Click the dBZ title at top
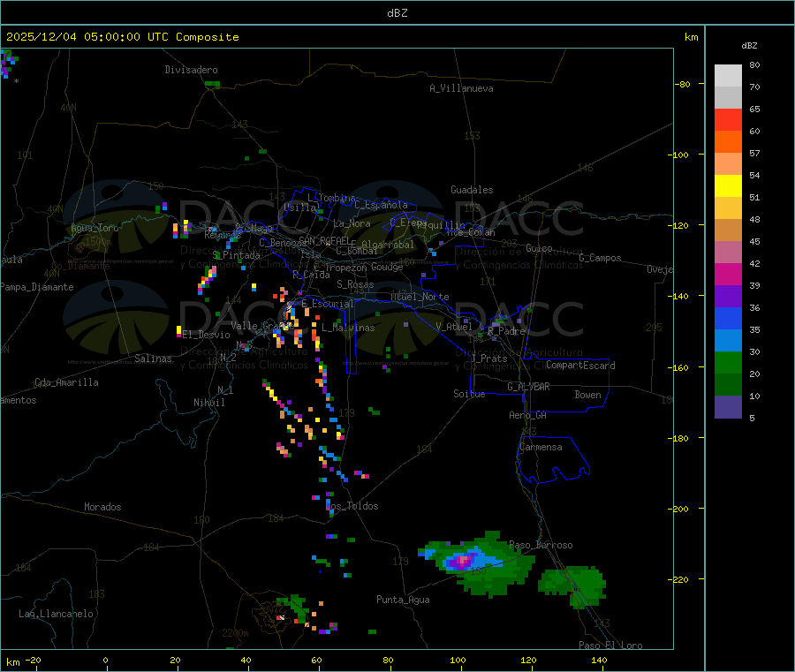The width and height of the screenshot is (795, 672). (397, 12)
